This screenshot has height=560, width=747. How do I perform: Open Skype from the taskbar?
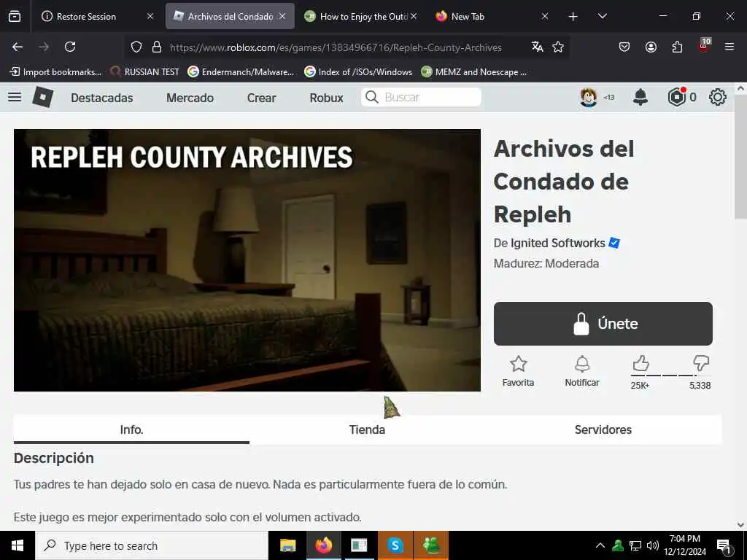pos(395,545)
